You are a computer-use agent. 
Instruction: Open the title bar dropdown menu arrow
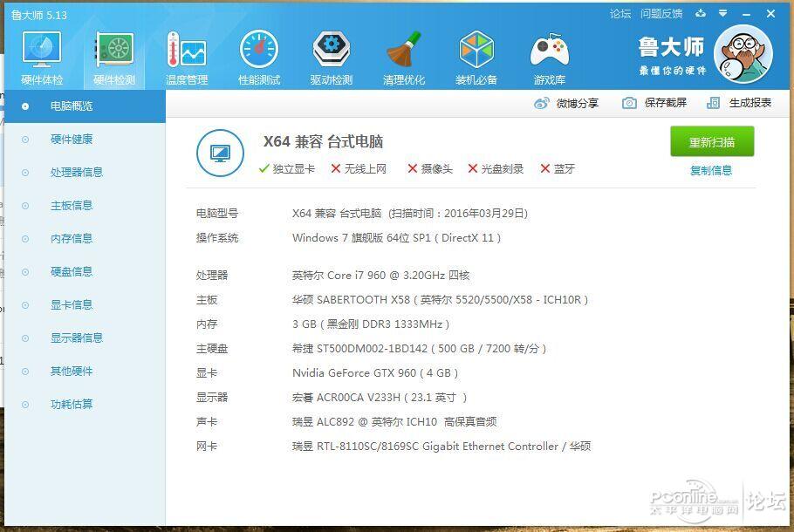pos(723,13)
